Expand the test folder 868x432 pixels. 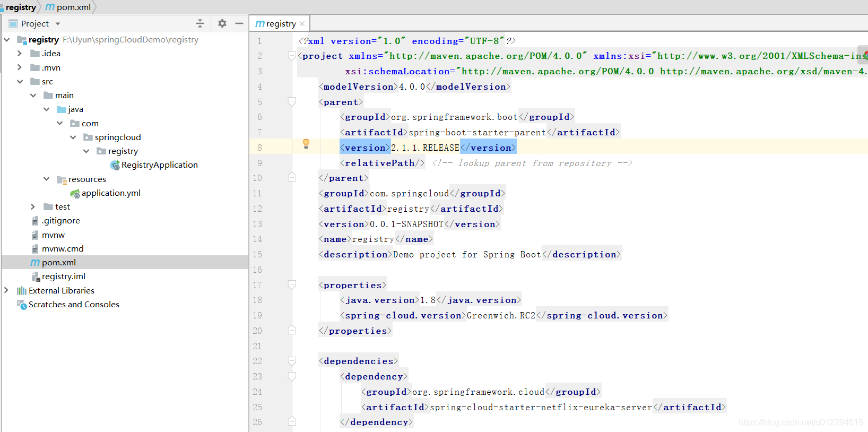(33, 207)
